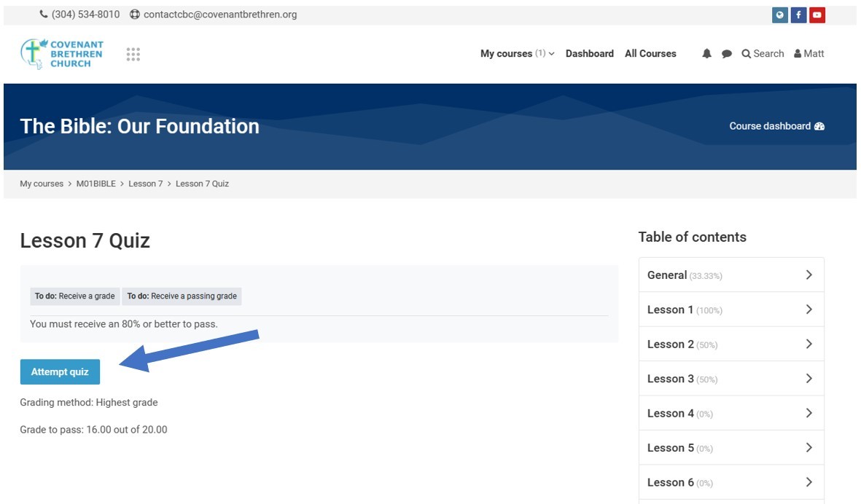Viewport: 861px width, 504px height.
Task: Open the messages chat bubble icon
Action: coord(726,54)
